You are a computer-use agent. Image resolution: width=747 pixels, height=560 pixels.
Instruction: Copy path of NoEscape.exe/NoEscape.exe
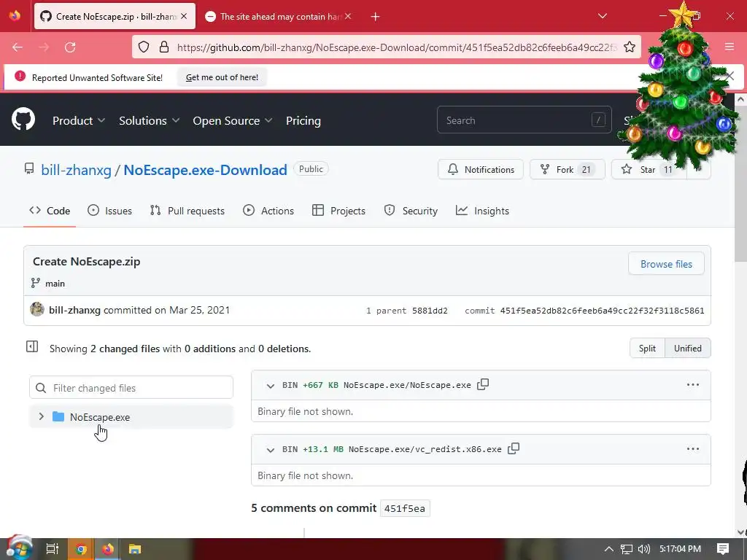coord(483,384)
